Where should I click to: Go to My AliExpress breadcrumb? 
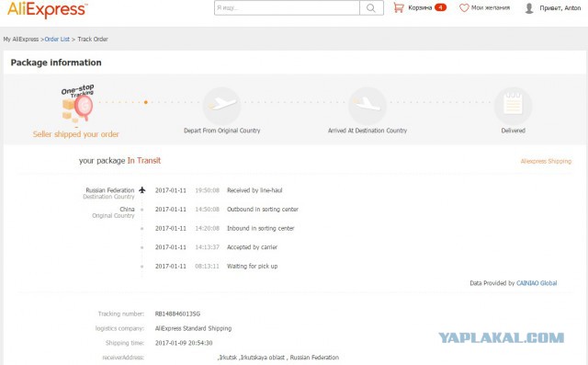click(21, 39)
